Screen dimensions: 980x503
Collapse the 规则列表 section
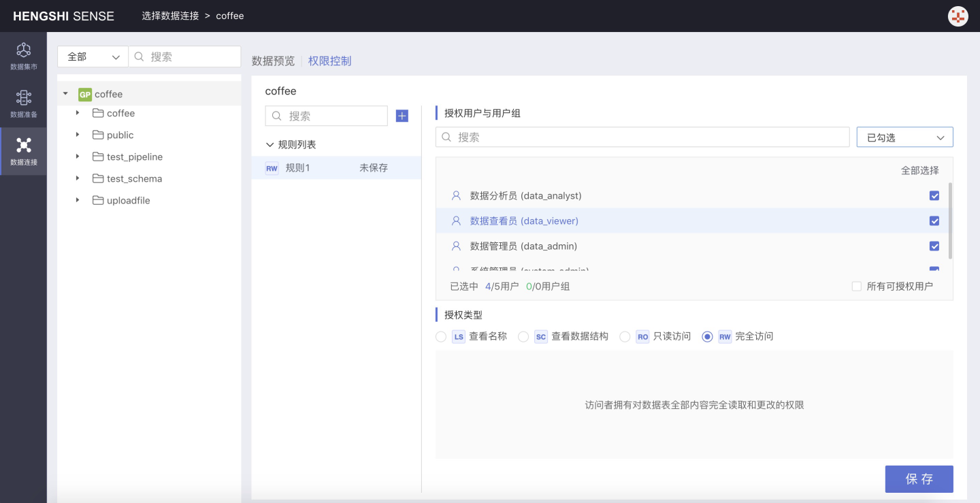click(270, 145)
